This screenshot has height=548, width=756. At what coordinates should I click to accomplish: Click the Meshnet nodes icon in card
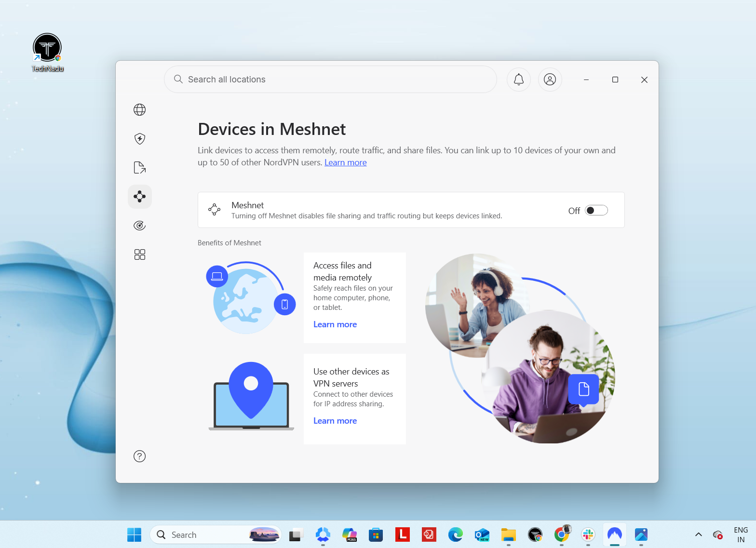pos(215,210)
